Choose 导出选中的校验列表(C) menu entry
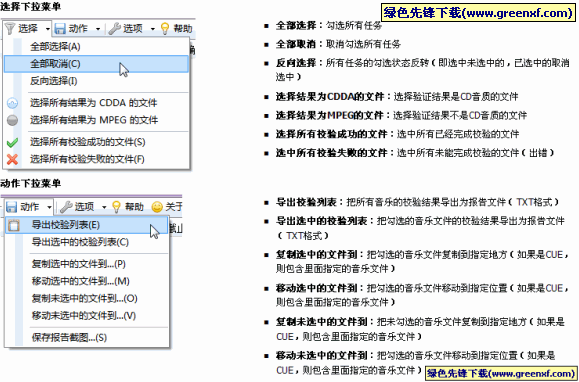Screen dimensions: 579x382 point(87,242)
